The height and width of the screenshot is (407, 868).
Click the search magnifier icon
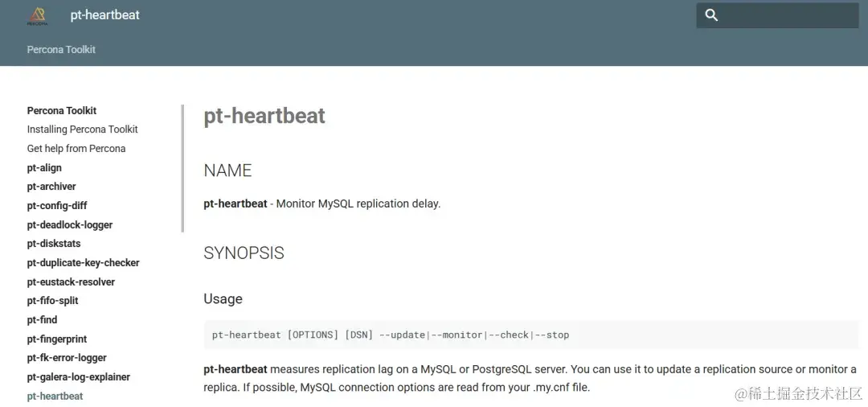point(711,15)
